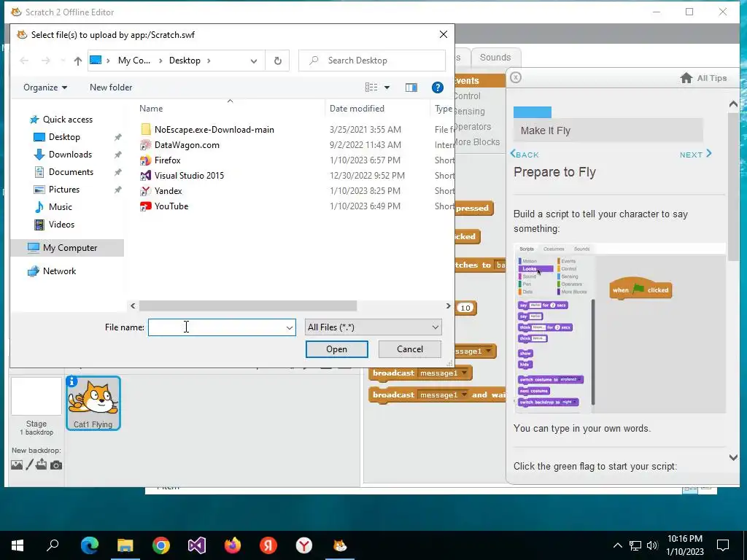Open Windows Start menu
This screenshot has height=560, width=747.
(x=18, y=545)
